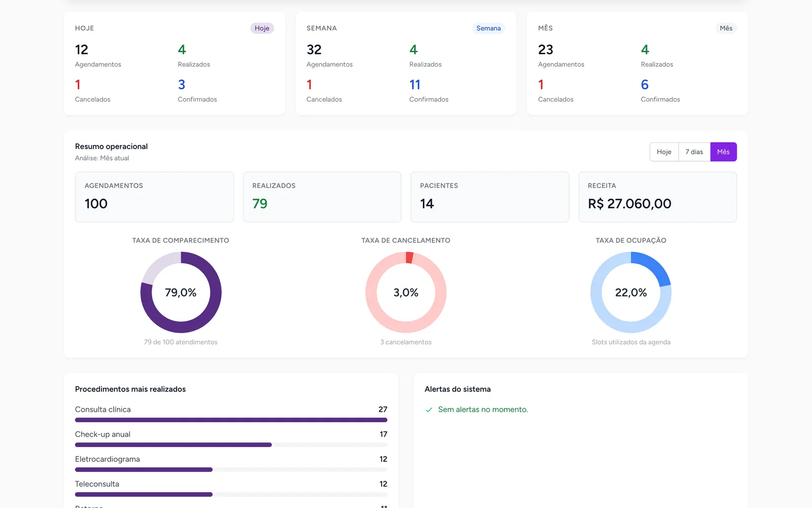Click the Taxa de Ocupação donut chart

[x=631, y=293]
